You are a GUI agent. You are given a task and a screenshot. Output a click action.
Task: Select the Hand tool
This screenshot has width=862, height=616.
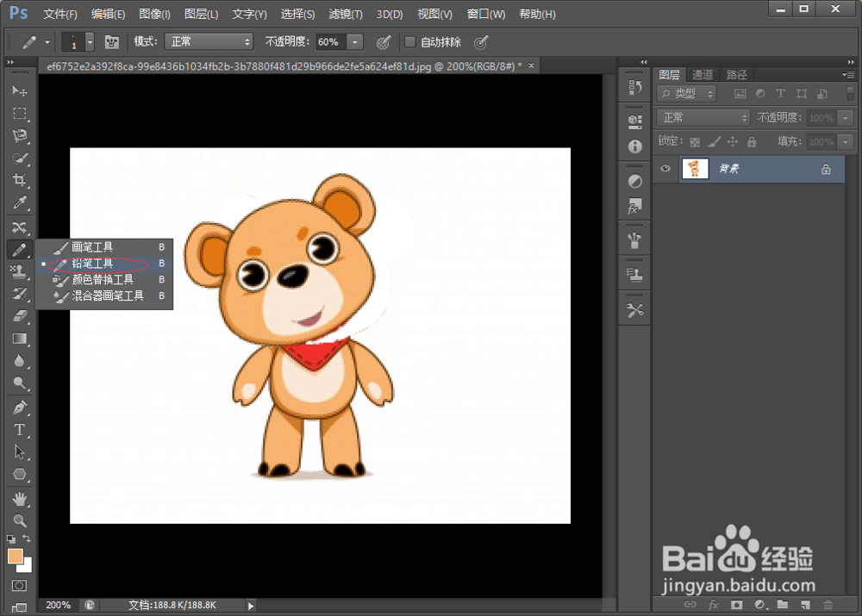point(20,499)
